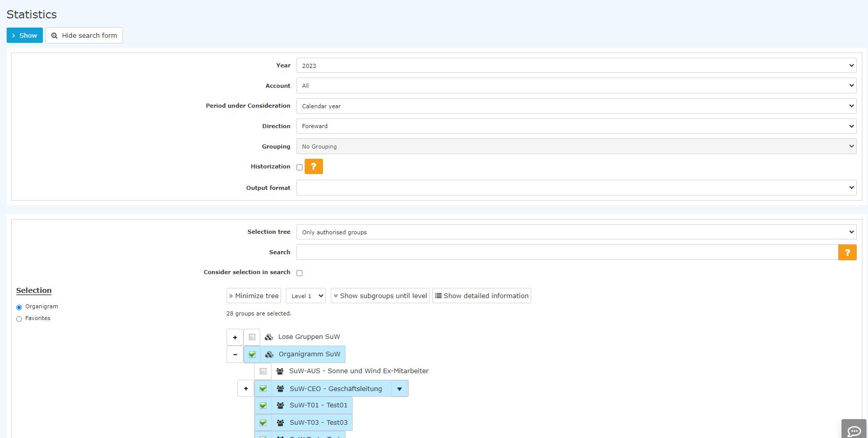Click the SuW-T03 people icon

point(280,423)
